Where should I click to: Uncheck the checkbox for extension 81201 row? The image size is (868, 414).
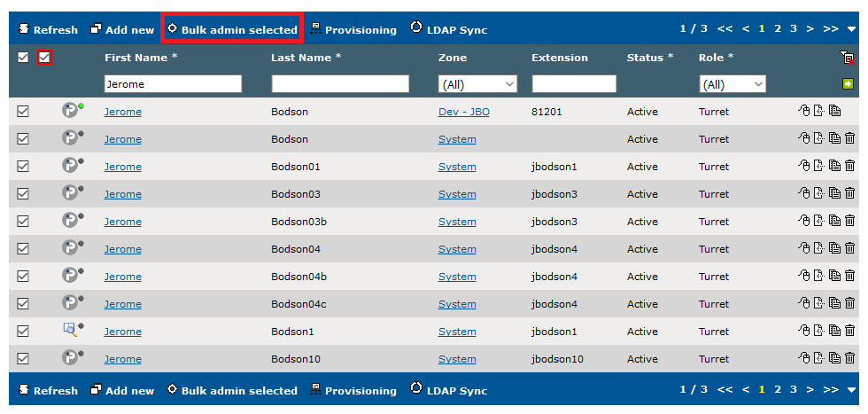pyautogui.click(x=23, y=112)
